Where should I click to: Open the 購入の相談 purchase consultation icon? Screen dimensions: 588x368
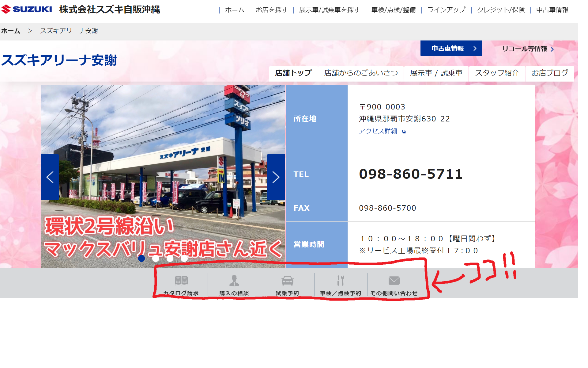[x=234, y=280]
